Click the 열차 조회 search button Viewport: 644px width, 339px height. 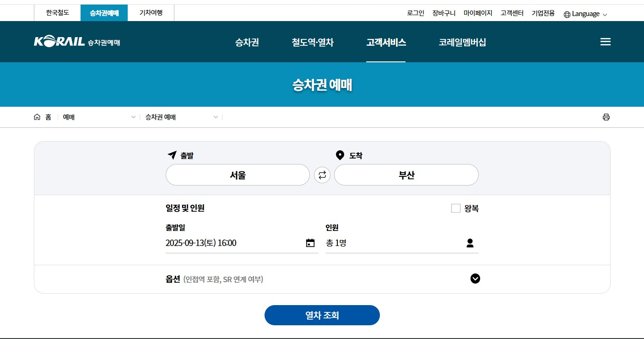322,315
